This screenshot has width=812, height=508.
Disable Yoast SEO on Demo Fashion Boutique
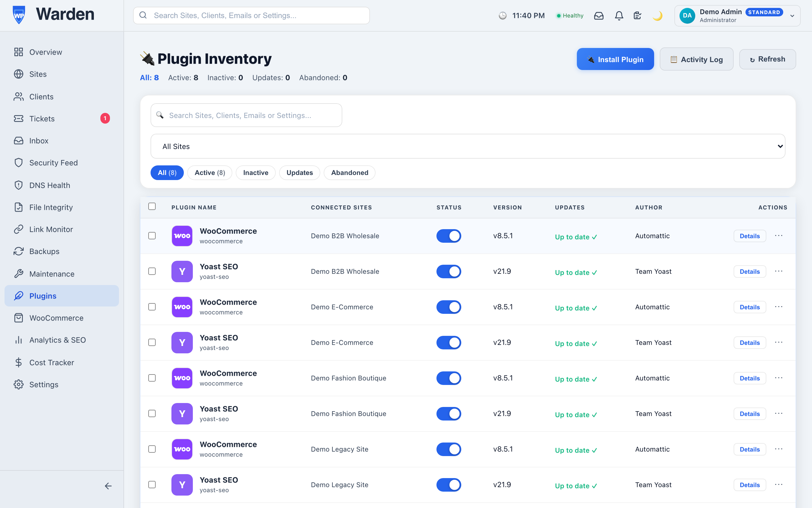click(x=449, y=414)
